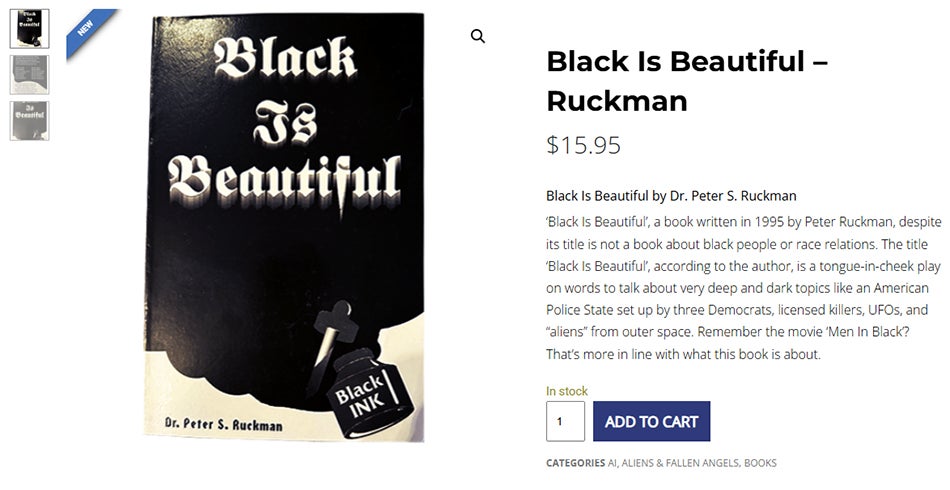Open the Books category link

760,463
